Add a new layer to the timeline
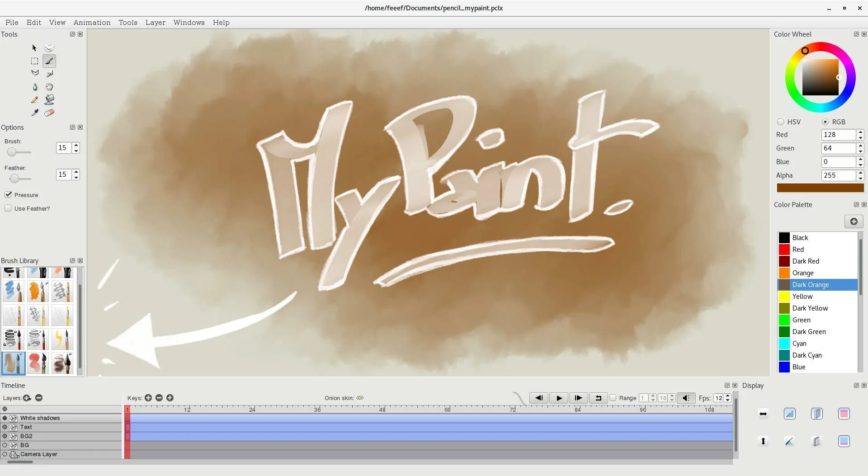 pos(27,398)
